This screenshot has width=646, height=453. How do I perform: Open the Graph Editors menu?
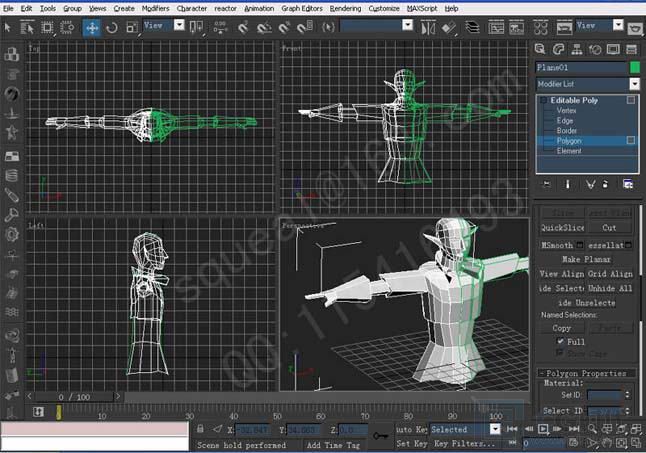(x=302, y=8)
